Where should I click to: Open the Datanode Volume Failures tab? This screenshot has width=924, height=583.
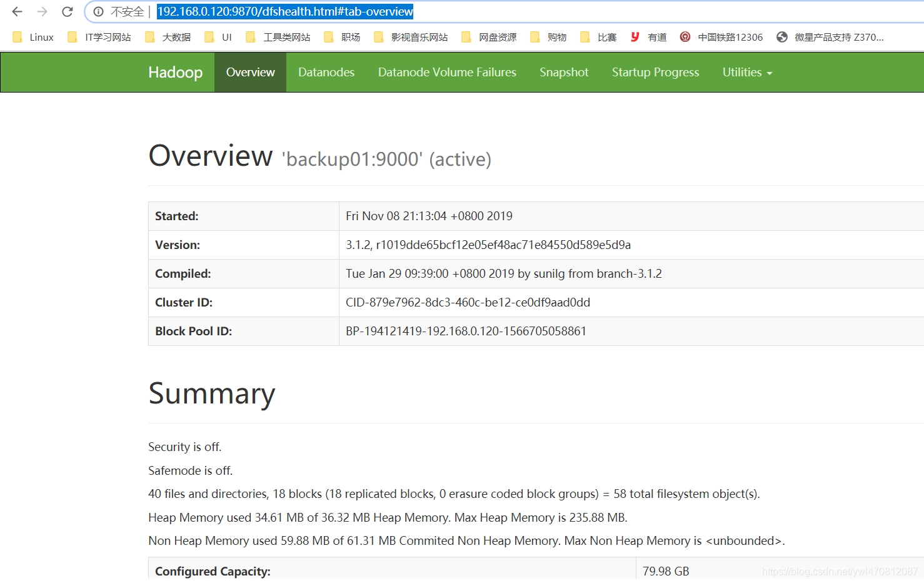pyautogui.click(x=447, y=73)
